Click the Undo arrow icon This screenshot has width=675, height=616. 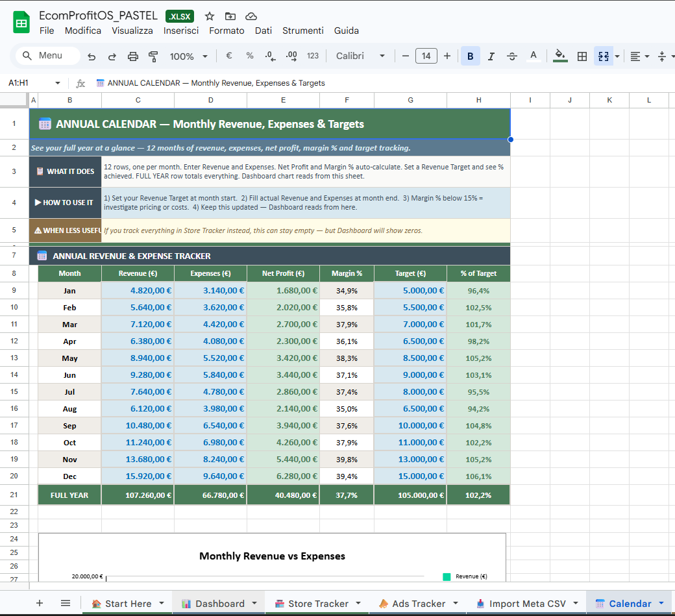point(92,56)
